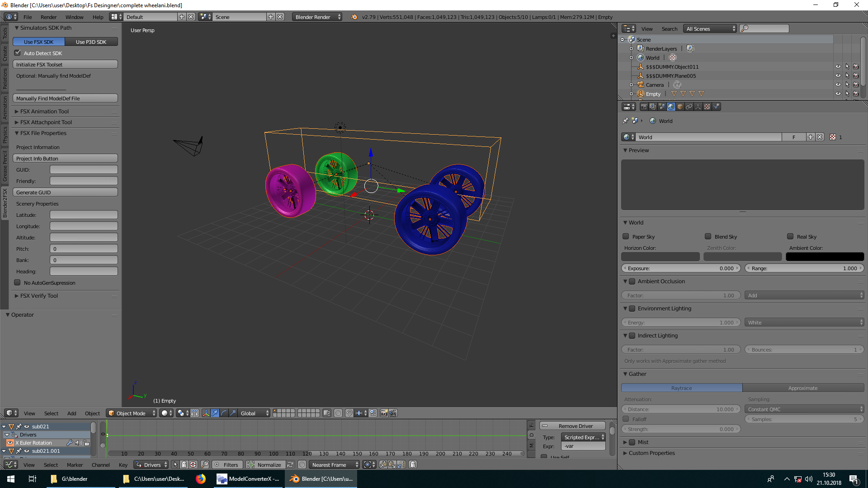This screenshot has width=868, height=488.
Task: Collapse the Gather panel in World settings
Action: (x=637, y=374)
